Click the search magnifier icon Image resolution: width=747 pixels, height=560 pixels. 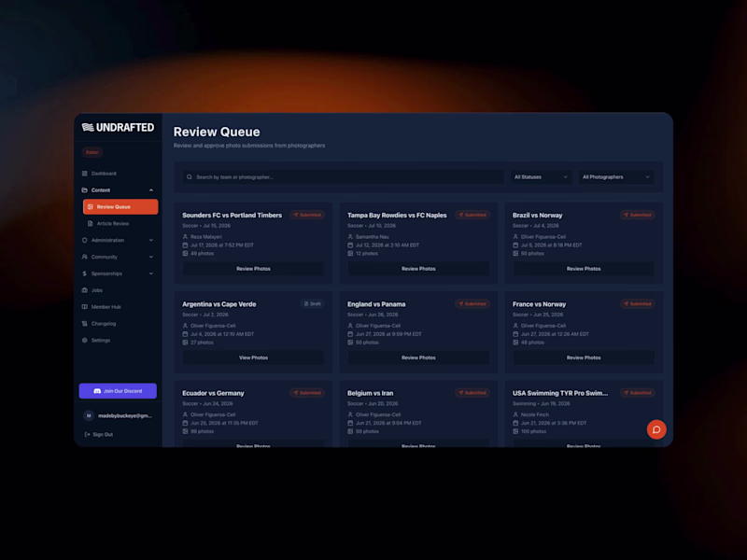tap(190, 177)
